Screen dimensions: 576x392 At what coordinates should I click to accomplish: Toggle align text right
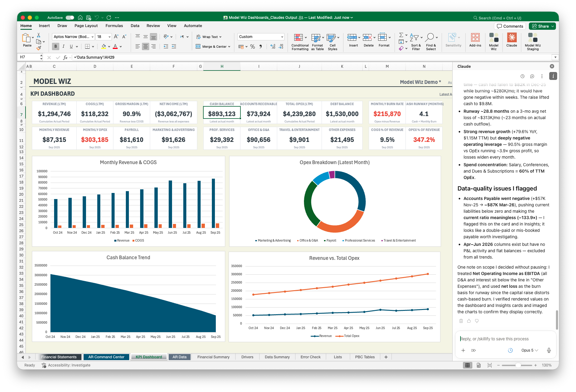[153, 46]
